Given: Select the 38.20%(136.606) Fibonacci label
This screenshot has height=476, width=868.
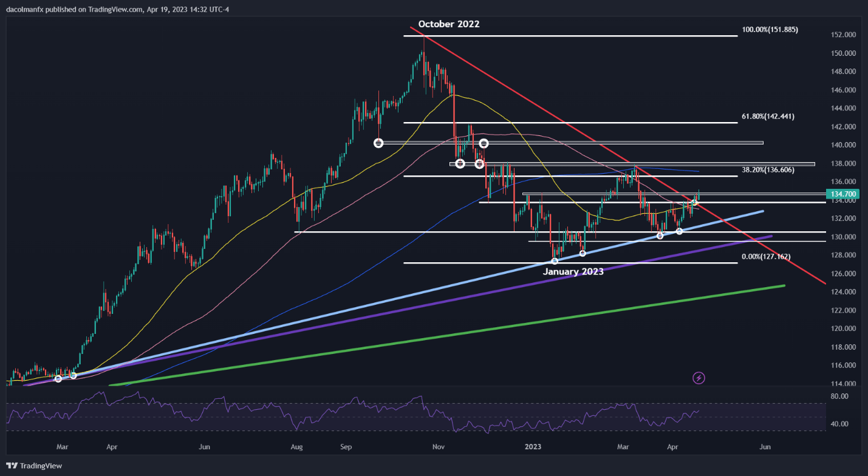Looking at the screenshot, I should coord(768,170).
